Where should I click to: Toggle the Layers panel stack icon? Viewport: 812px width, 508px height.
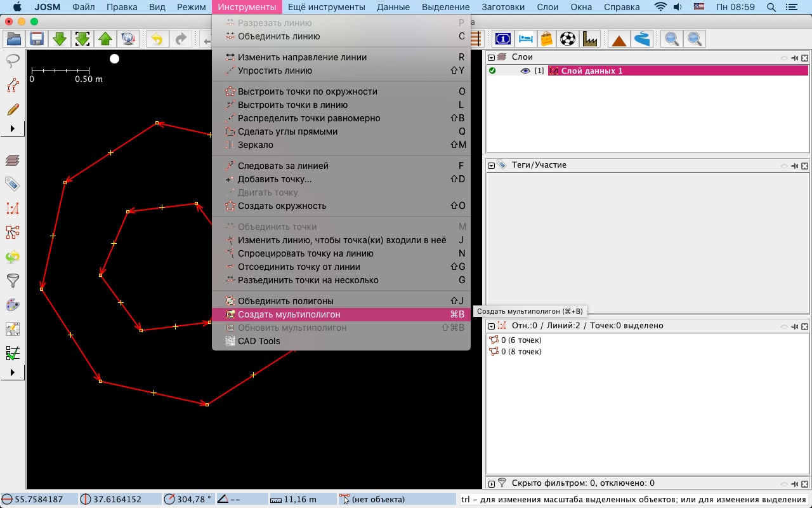[13, 160]
